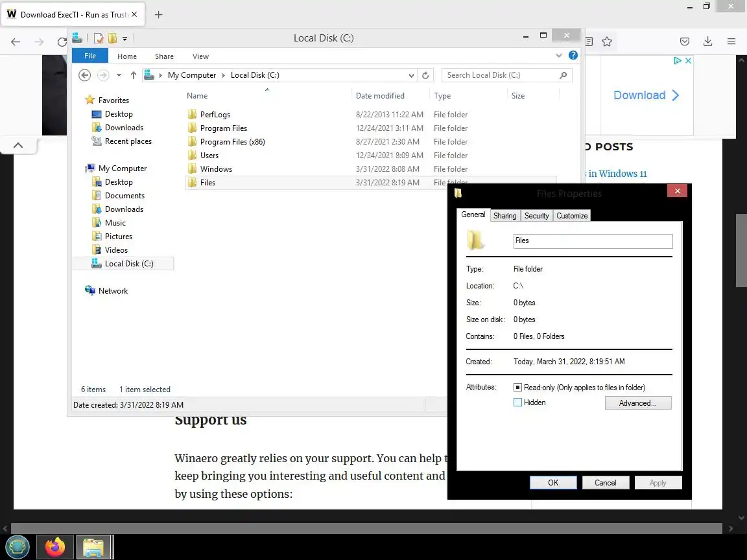
Task: Select My Computer in navigation pane
Action: 123,168
